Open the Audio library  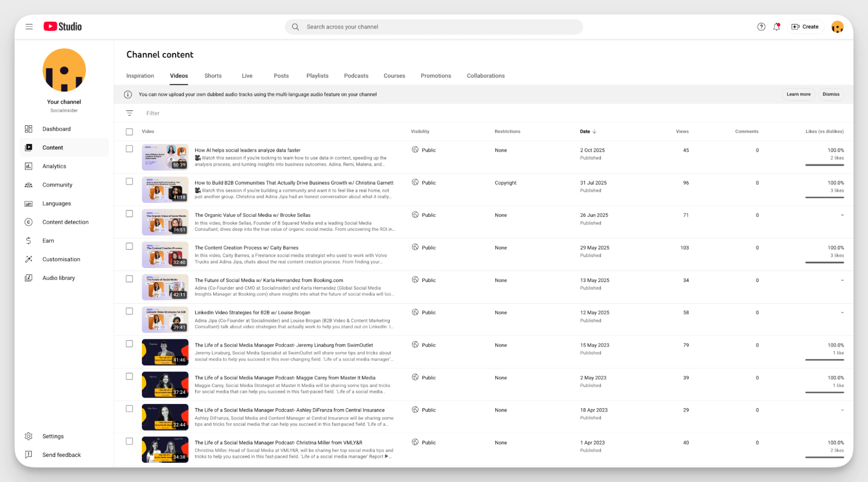[x=59, y=278]
